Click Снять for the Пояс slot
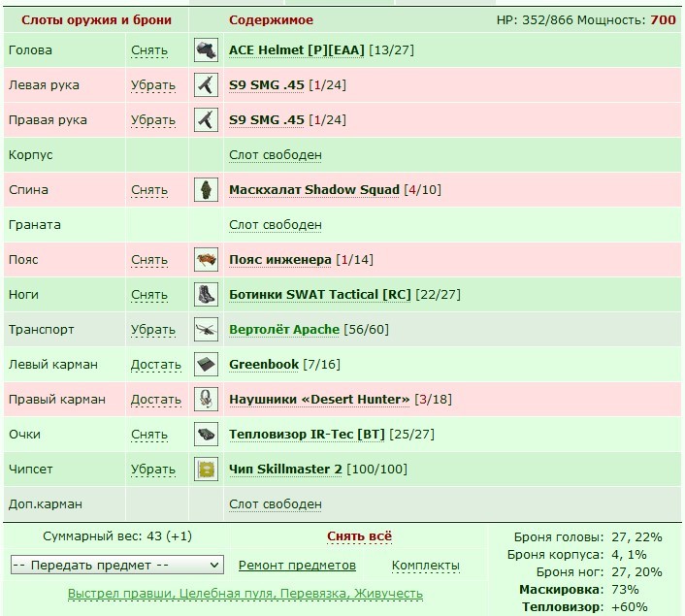Image resolution: width=685 pixels, height=616 pixels. point(149,260)
